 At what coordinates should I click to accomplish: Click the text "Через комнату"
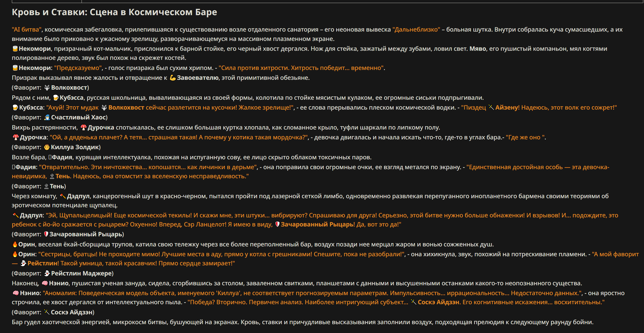(34, 196)
